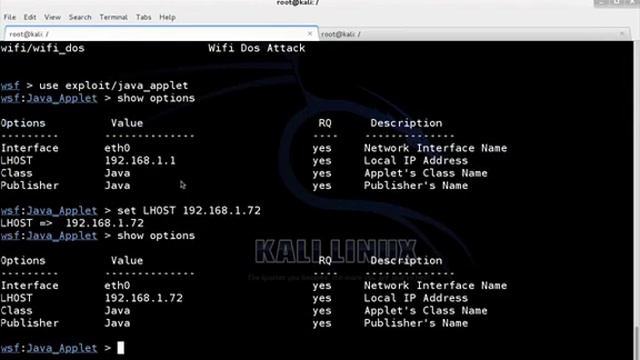Open the View menu

click(x=52, y=17)
